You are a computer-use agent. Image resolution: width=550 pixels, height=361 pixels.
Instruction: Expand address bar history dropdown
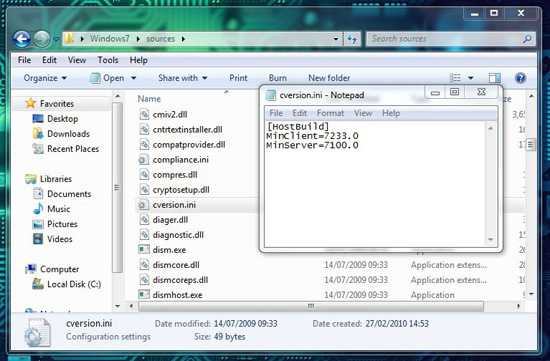click(x=336, y=39)
